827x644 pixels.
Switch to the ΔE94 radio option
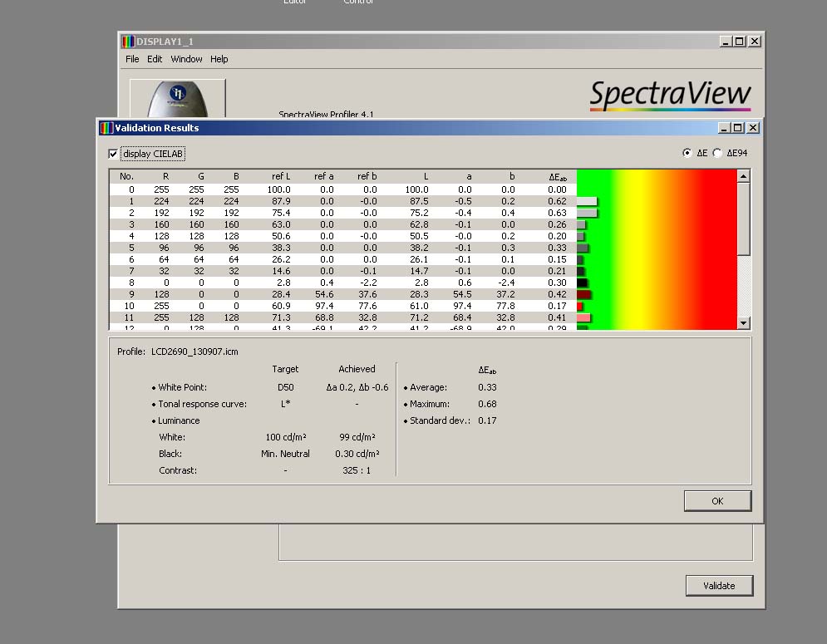pos(716,153)
